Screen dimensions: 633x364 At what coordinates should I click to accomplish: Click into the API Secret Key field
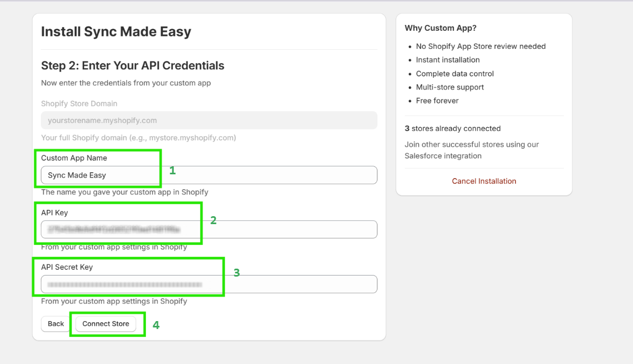click(x=209, y=284)
